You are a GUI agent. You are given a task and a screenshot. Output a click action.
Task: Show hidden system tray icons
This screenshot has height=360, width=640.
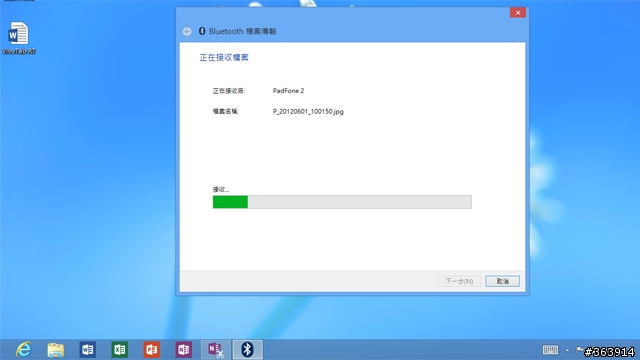(x=567, y=350)
